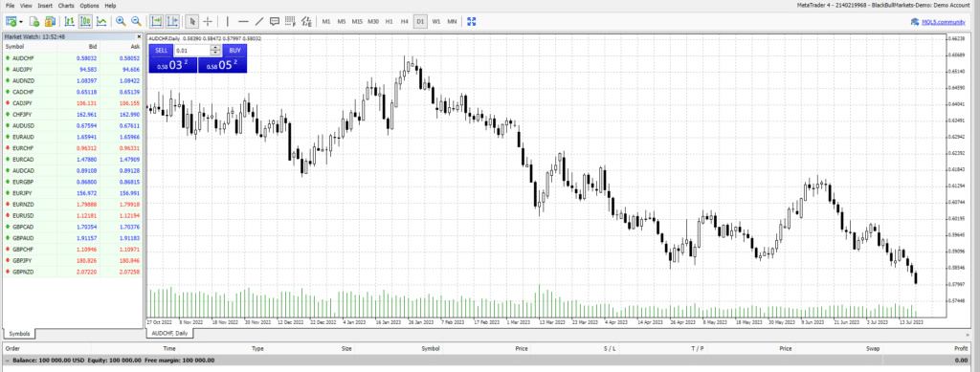
Task: Select the Cursor arrow tool
Action: point(192,21)
